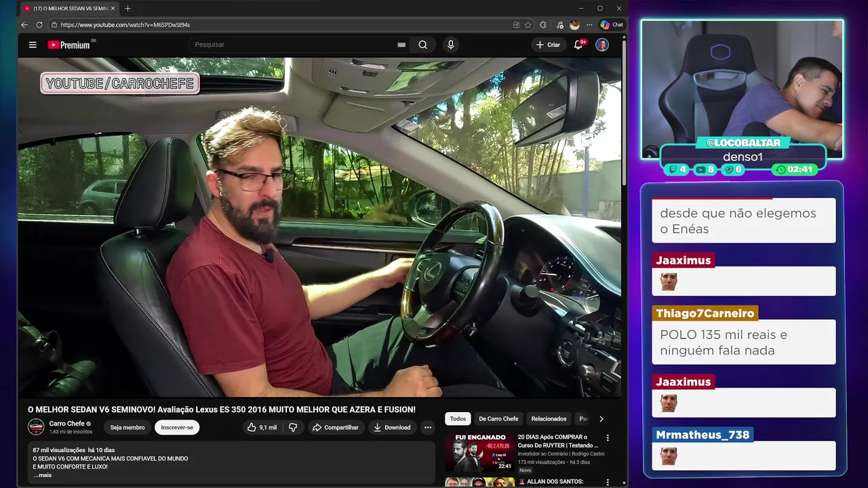Click the @LOCOBALTAR label on webcam overlay
The image size is (868, 488).
[x=743, y=143]
